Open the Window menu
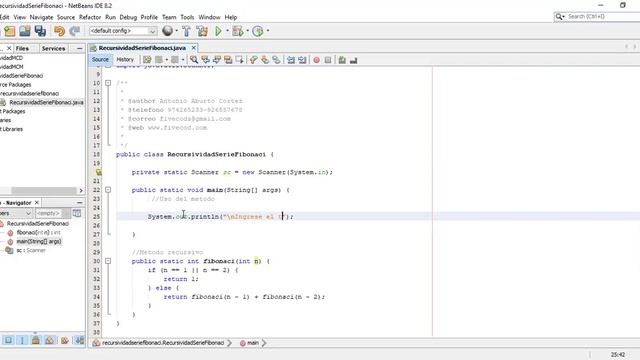640x360 pixels. point(209,17)
